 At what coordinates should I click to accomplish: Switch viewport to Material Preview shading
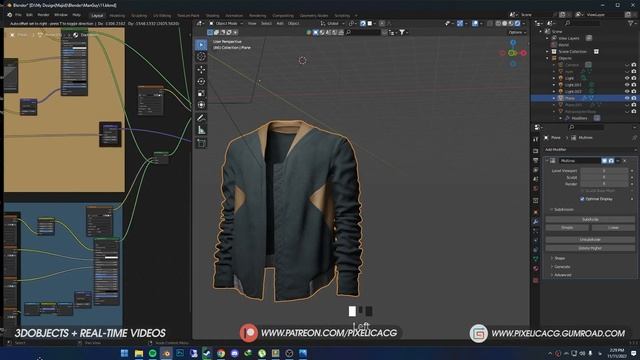coord(511,24)
